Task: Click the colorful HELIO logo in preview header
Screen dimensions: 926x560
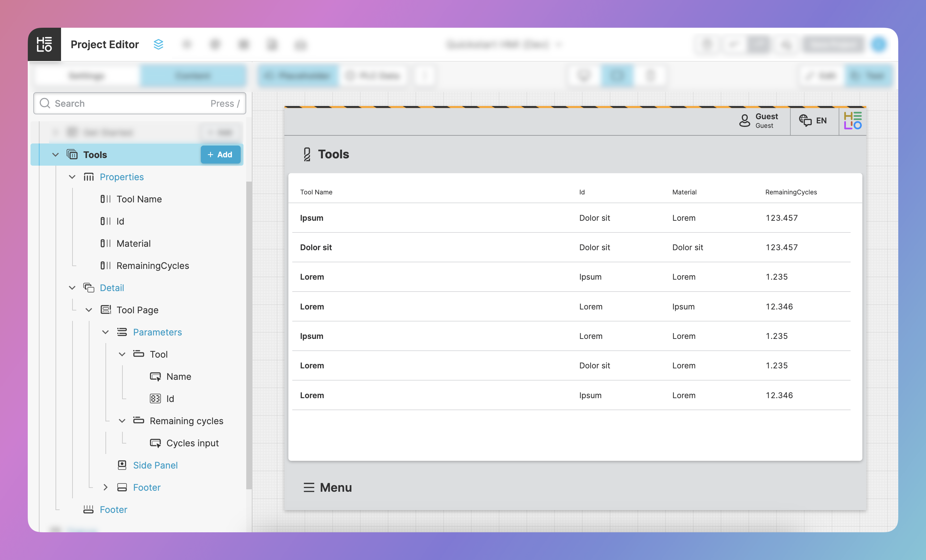Action: [852, 121]
